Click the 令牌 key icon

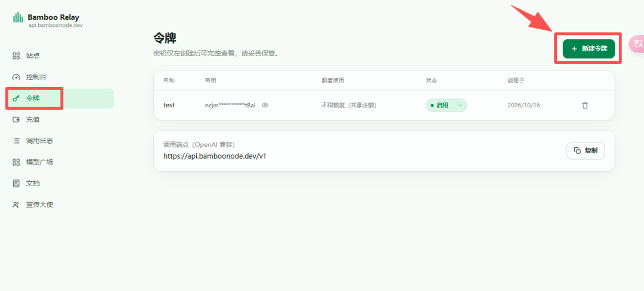[x=16, y=98]
